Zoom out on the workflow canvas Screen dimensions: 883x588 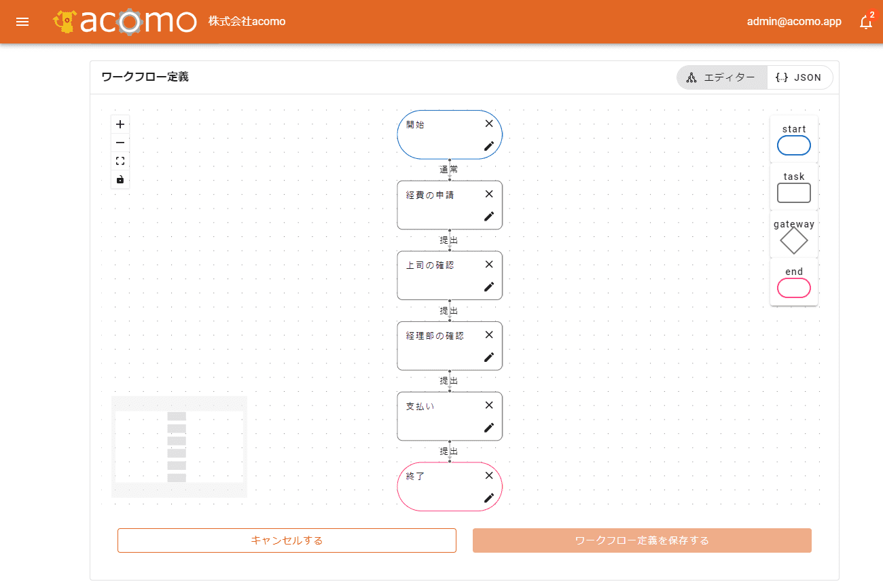pos(120,143)
